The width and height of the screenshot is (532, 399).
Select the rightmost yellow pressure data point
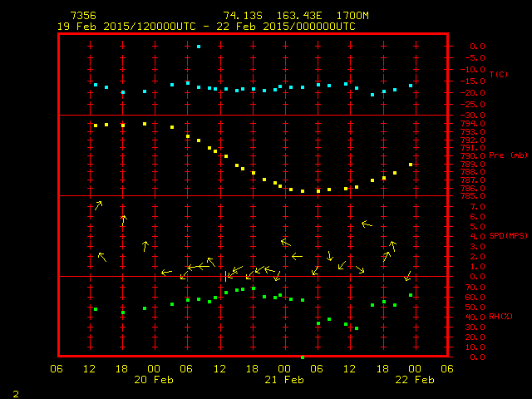pyautogui.click(x=411, y=165)
